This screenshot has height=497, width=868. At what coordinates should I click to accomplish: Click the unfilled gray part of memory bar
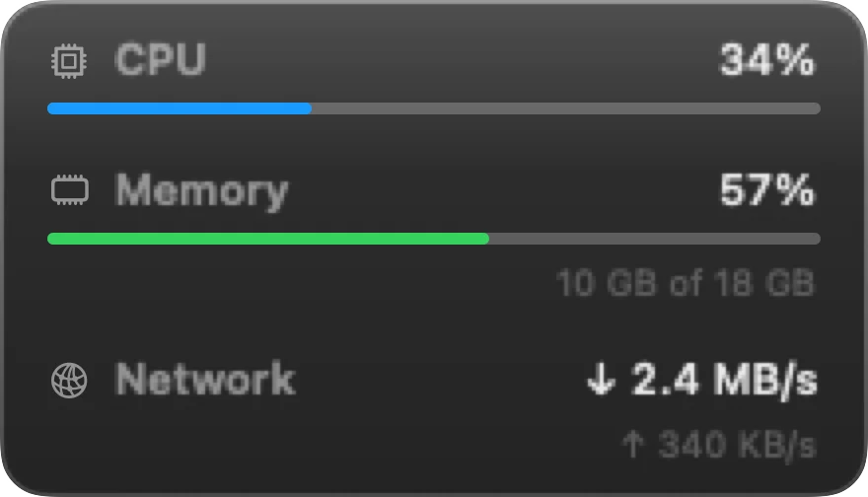click(655, 239)
